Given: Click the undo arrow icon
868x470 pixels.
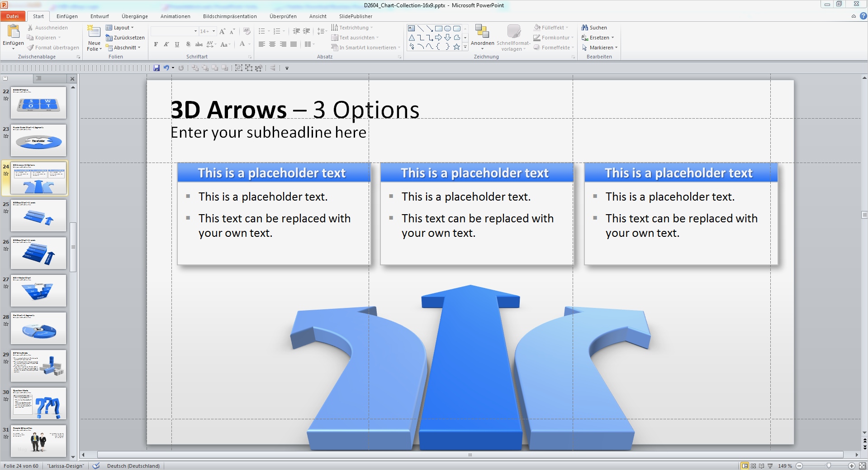Looking at the screenshot, I should pos(166,68).
